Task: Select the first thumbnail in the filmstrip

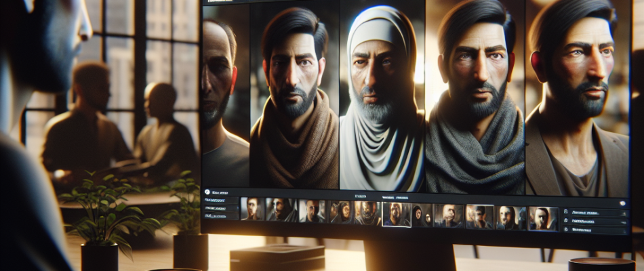Action: coord(252,209)
